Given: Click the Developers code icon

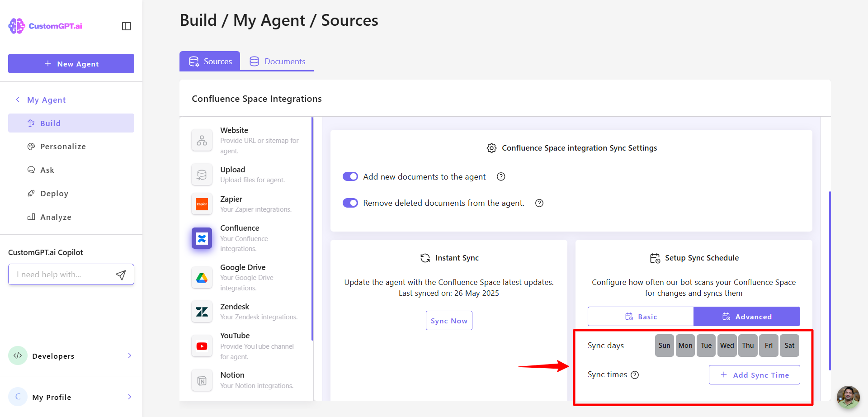Looking at the screenshot, I should pos(18,355).
